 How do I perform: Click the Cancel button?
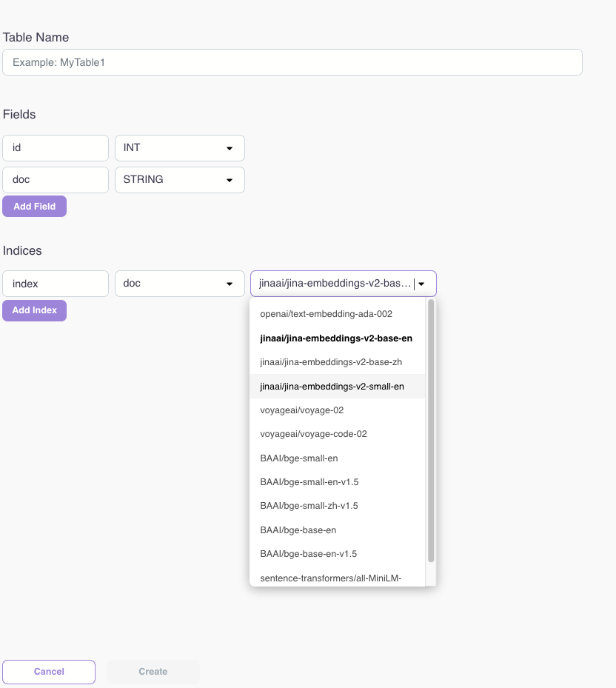49,672
